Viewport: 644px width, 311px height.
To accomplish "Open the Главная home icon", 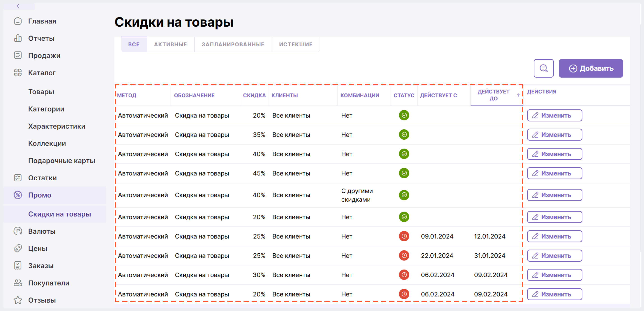I will [18, 21].
